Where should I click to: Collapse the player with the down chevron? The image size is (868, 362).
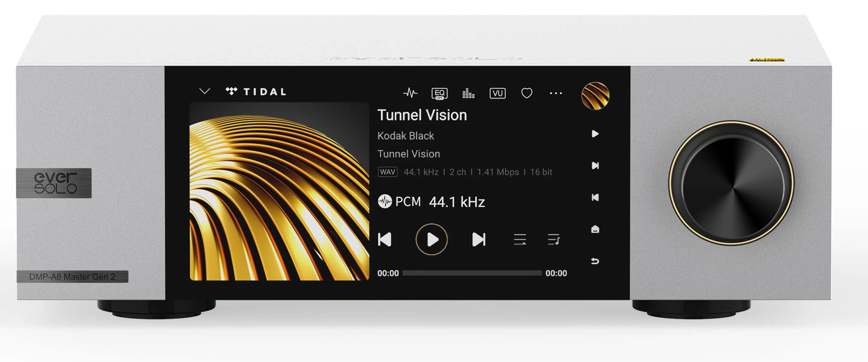pyautogui.click(x=205, y=91)
